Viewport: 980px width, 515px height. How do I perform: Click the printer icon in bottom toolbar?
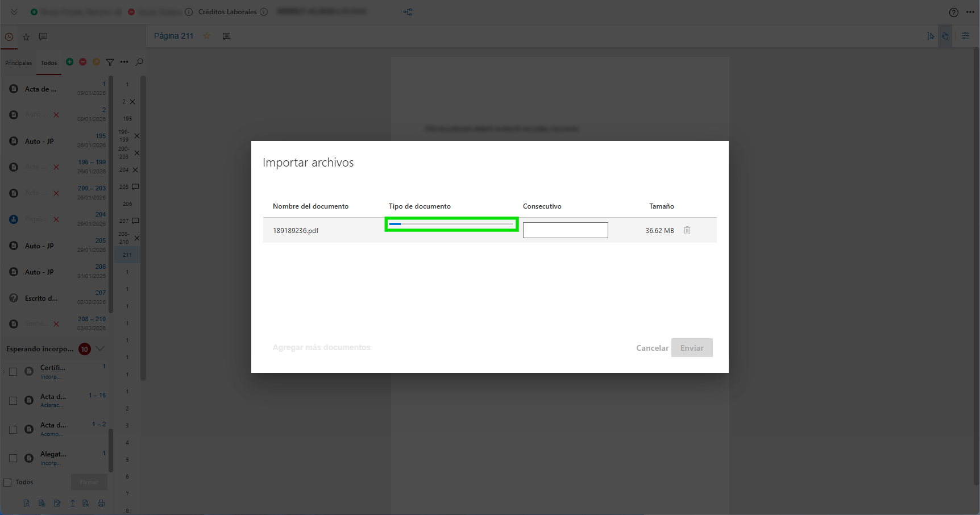coord(101,503)
